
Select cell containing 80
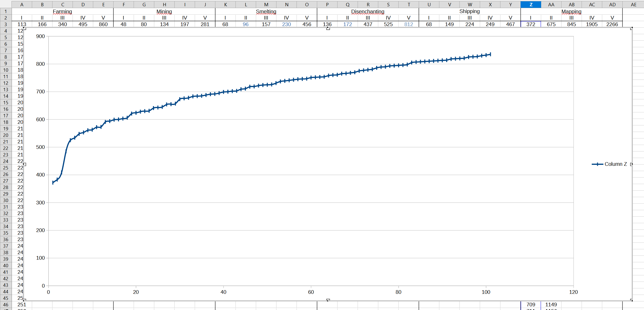coord(144,24)
